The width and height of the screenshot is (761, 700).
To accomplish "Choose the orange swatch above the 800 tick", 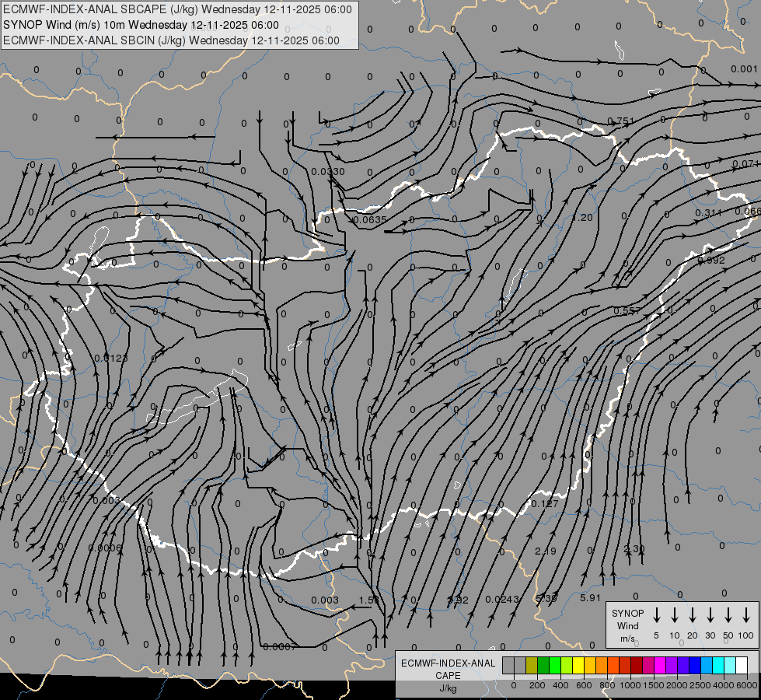I will [x=602, y=665].
